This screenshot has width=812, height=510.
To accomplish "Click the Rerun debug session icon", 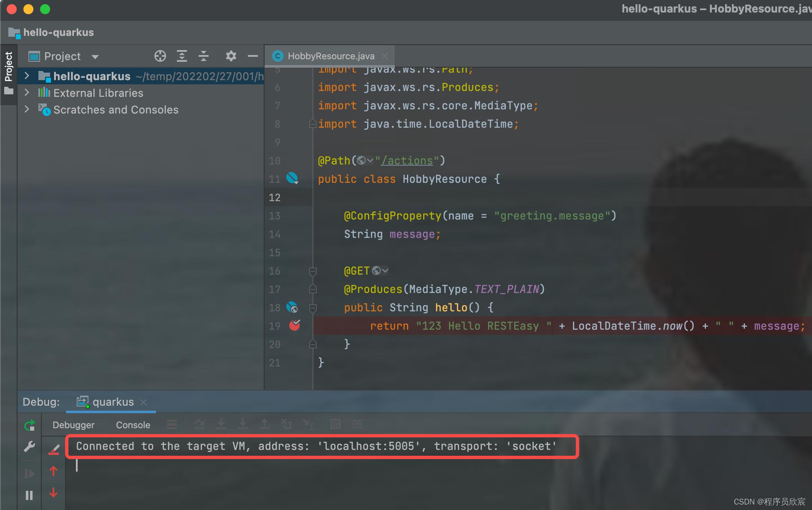I will click(30, 425).
